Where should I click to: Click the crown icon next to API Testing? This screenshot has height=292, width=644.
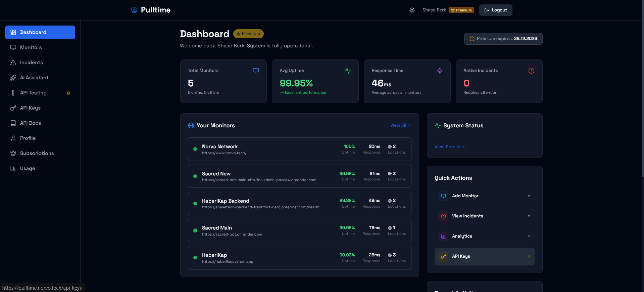(68, 93)
